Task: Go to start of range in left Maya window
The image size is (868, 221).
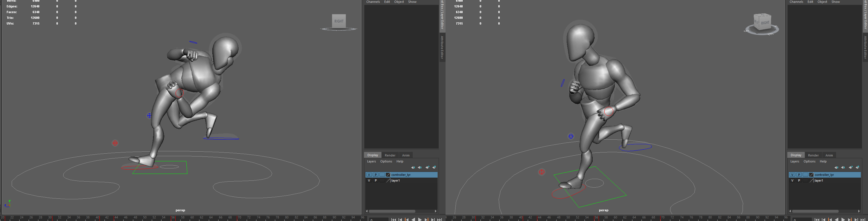Action: [x=394, y=219]
